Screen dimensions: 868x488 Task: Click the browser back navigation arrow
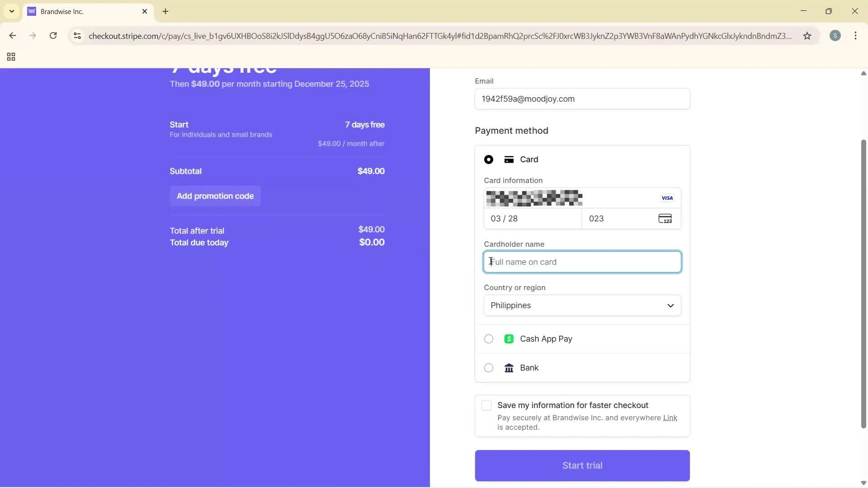(12, 36)
